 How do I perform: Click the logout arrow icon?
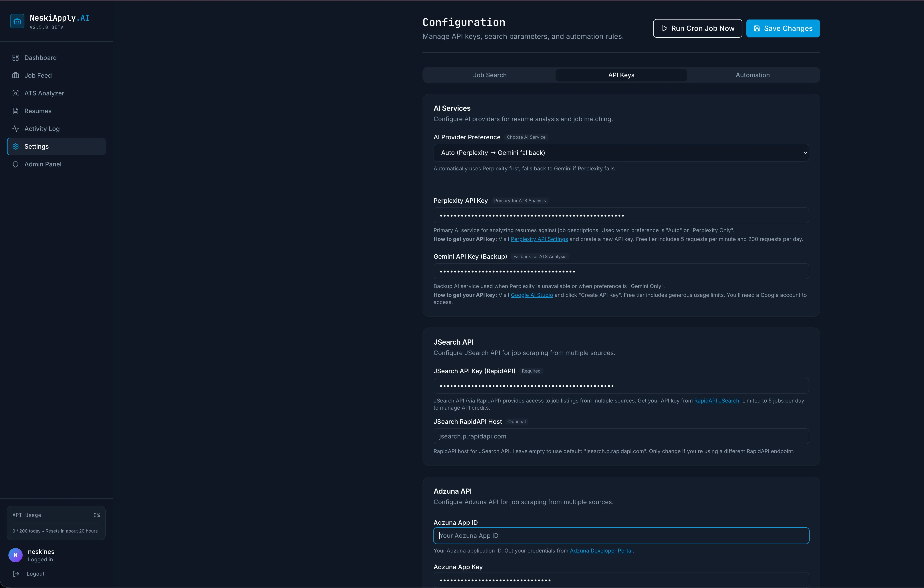point(16,574)
